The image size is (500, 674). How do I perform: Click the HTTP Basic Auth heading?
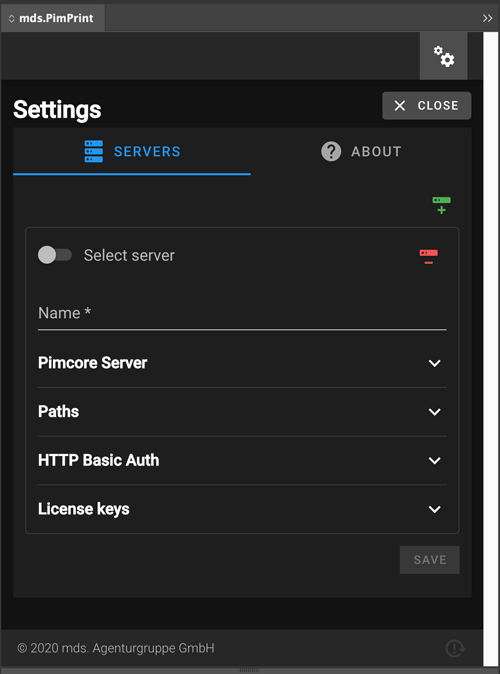tap(98, 460)
